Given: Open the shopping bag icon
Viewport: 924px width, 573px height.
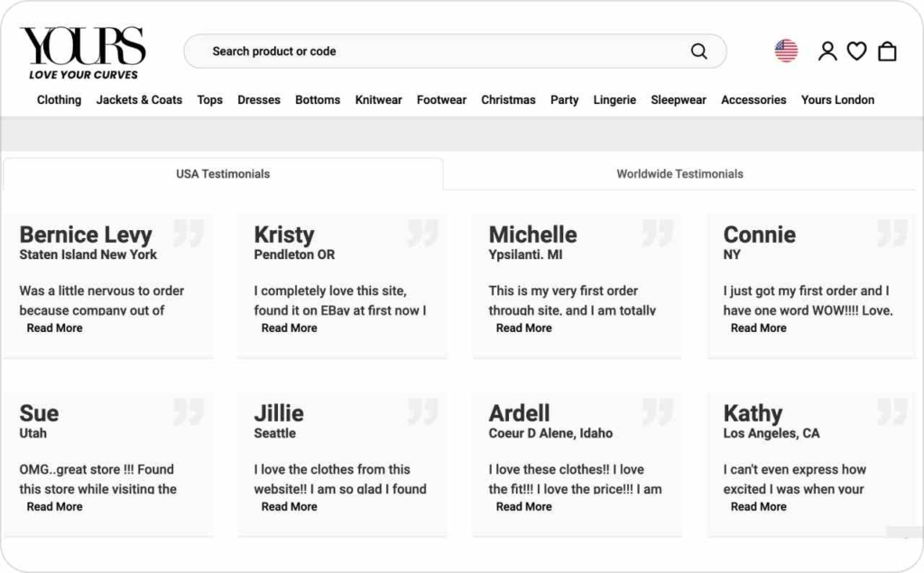Looking at the screenshot, I should pos(887,51).
